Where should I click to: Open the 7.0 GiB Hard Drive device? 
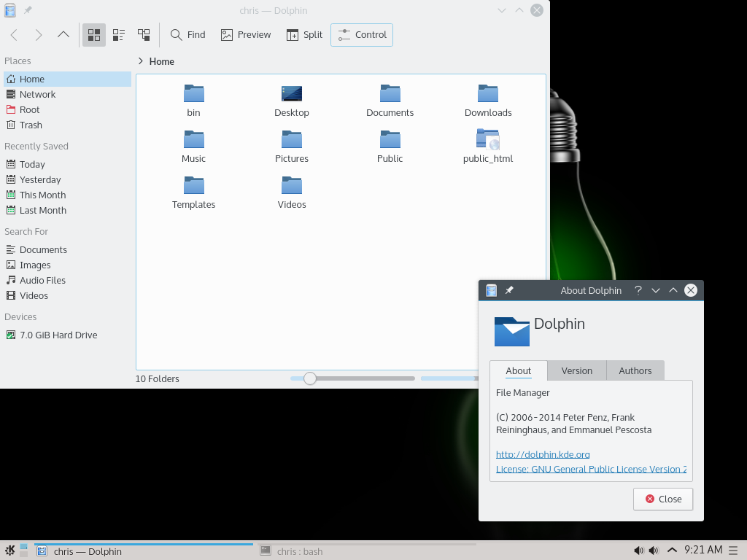point(67,335)
